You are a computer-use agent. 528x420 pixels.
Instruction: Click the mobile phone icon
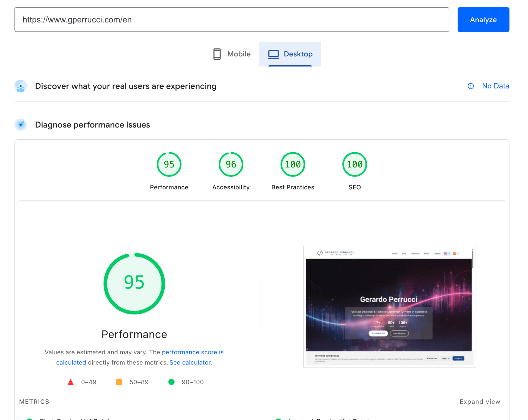(217, 54)
